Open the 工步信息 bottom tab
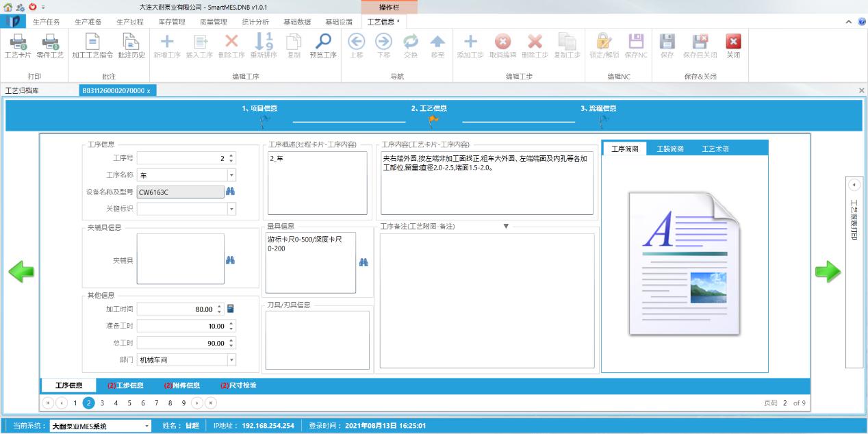This screenshot has width=868, height=434. [x=125, y=385]
